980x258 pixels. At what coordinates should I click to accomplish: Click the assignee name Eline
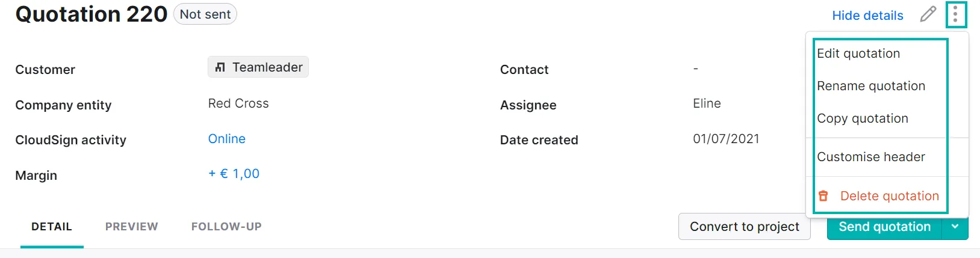(x=707, y=103)
